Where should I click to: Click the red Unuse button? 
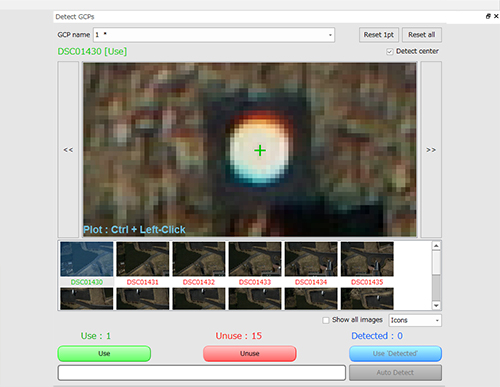point(250,353)
